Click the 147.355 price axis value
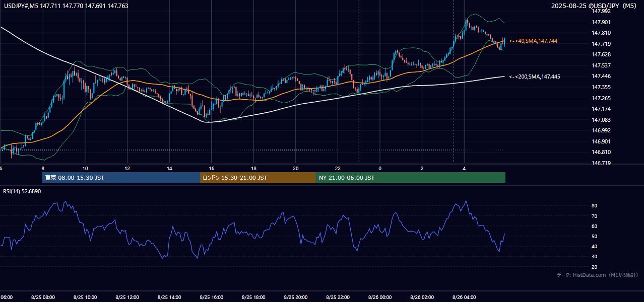This screenshot has height=302, width=644. 602,87
